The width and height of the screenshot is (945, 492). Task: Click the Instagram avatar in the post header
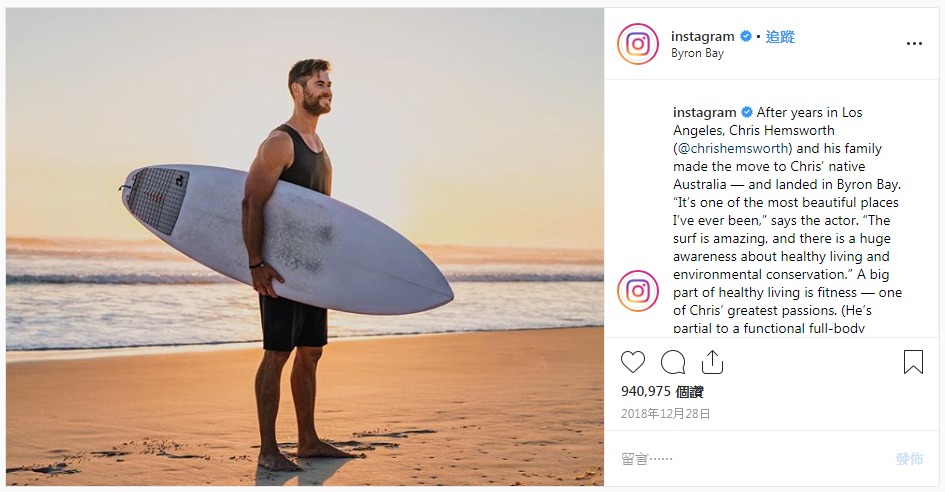pyautogui.click(x=638, y=44)
